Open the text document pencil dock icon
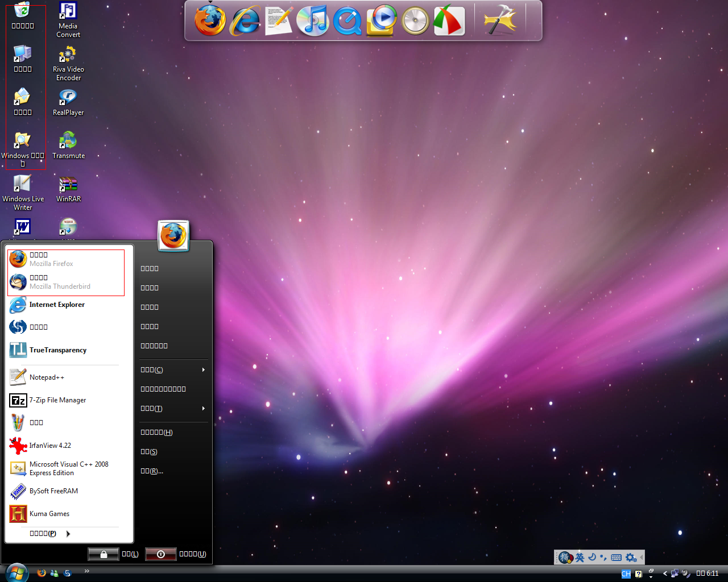The height and width of the screenshot is (582, 728). pyautogui.click(x=279, y=21)
